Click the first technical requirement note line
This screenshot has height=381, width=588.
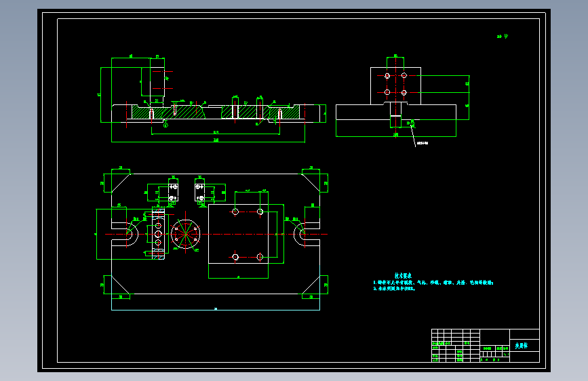click(433, 283)
